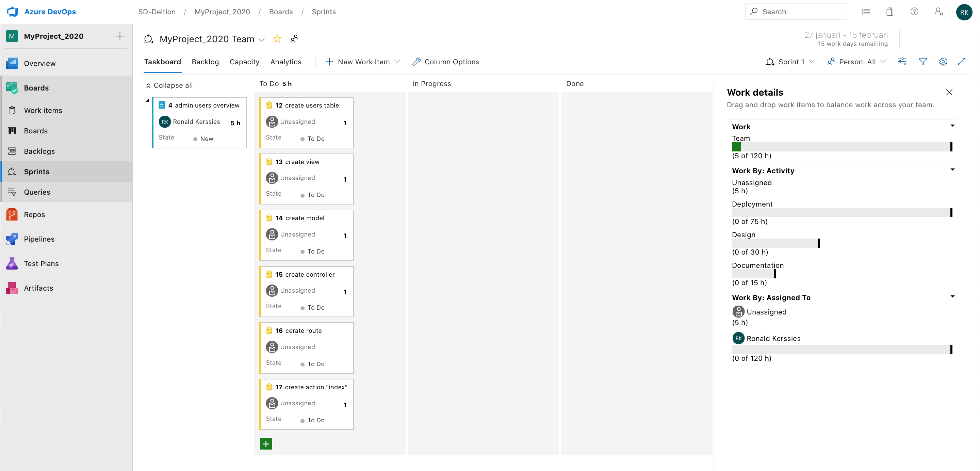Open the New Work Item dropdown
Viewport: 980px width, 471px height.
tap(362, 62)
